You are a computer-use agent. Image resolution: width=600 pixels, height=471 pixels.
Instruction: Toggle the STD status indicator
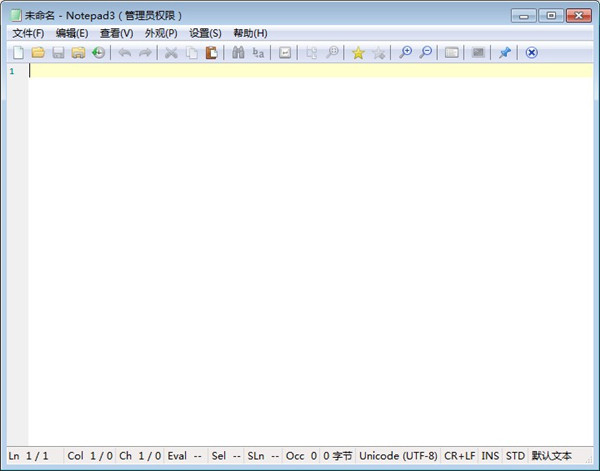(x=515, y=456)
